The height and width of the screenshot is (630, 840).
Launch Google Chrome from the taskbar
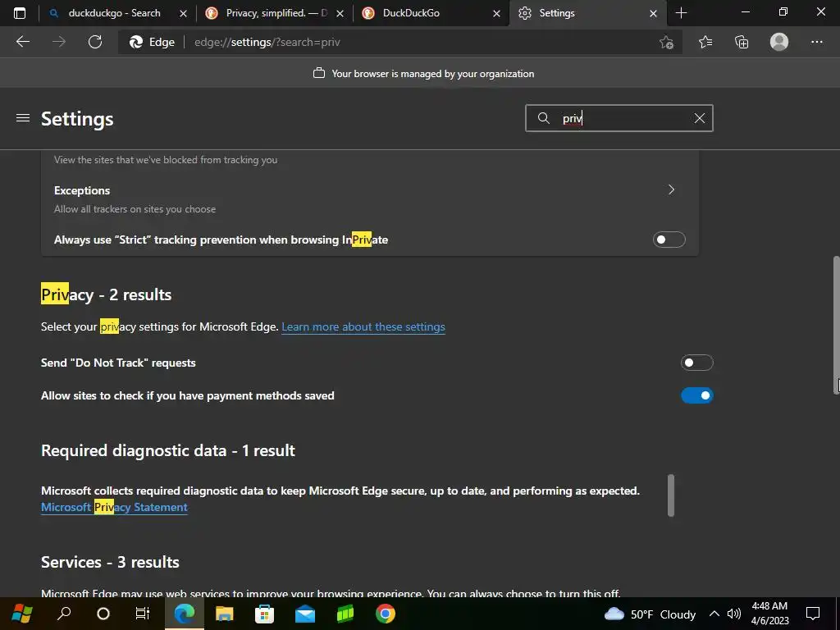[386, 614]
